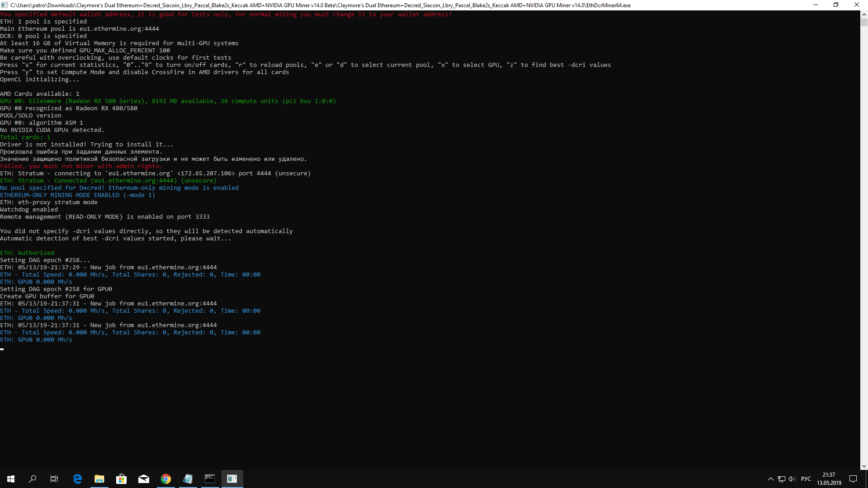This screenshot has height=488, width=868.
Task: Click the green 'GPU #0: Ellesmere' line
Action: [168, 101]
